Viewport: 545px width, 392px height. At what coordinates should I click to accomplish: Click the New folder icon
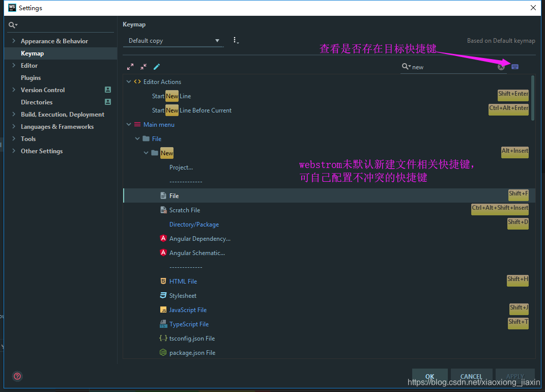155,153
